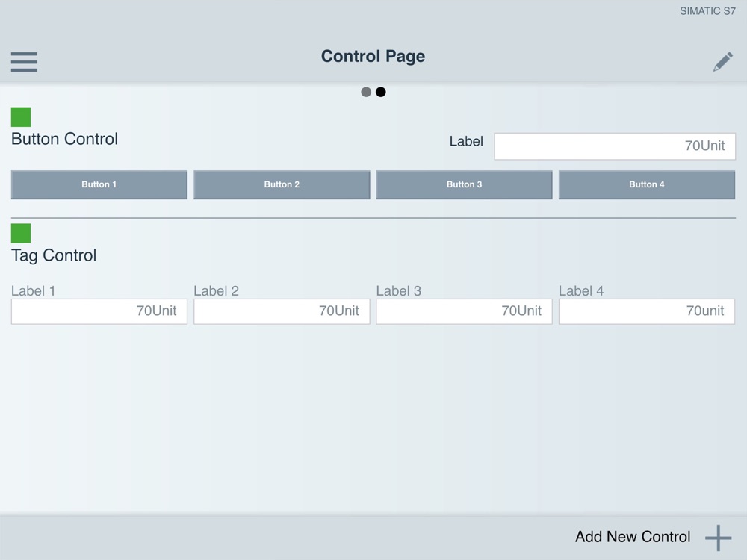
Task: Tap the pencil edit icon
Action: (722, 62)
